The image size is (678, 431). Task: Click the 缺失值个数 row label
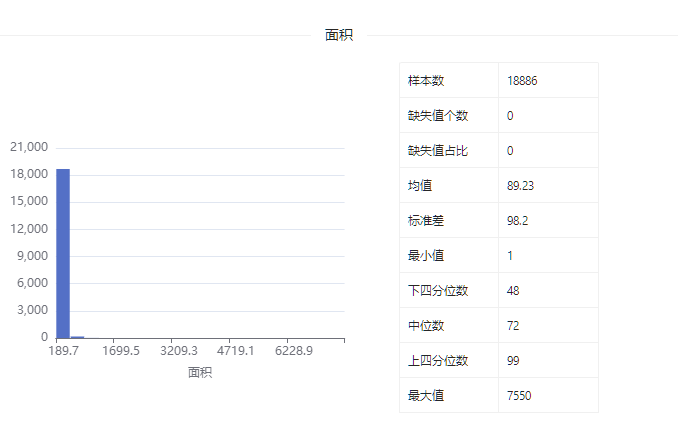438,115
